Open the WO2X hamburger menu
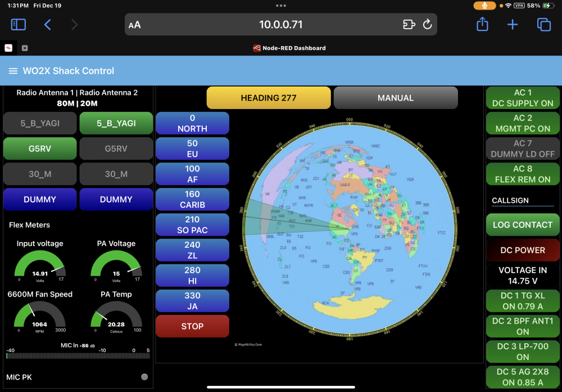 13,71
